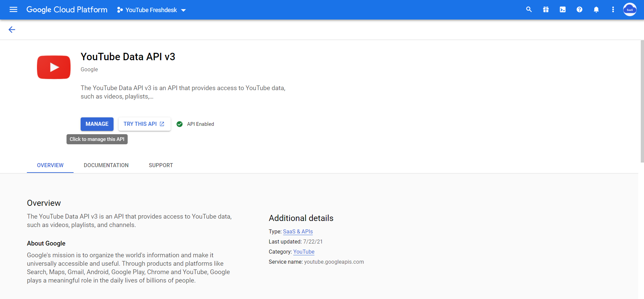This screenshot has width=644, height=299.
Task: Open the YouTube category link
Action: tap(304, 252)
